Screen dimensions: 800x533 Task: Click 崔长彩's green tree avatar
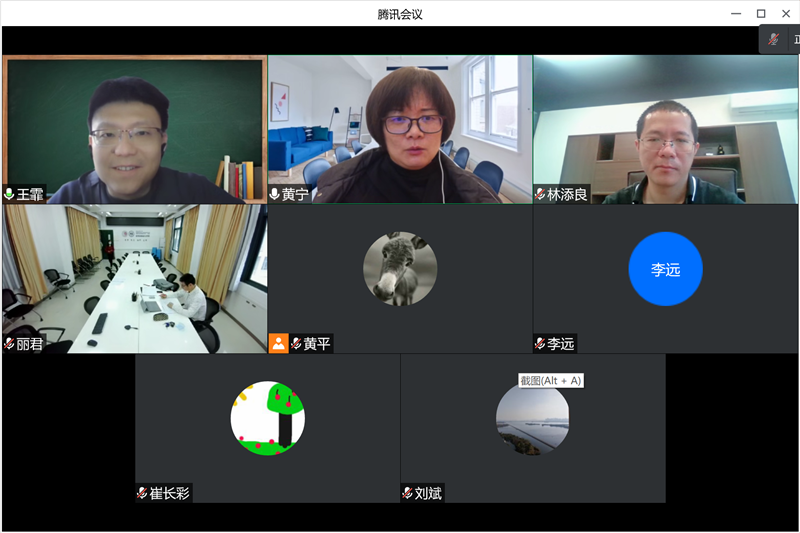point(268,418)
